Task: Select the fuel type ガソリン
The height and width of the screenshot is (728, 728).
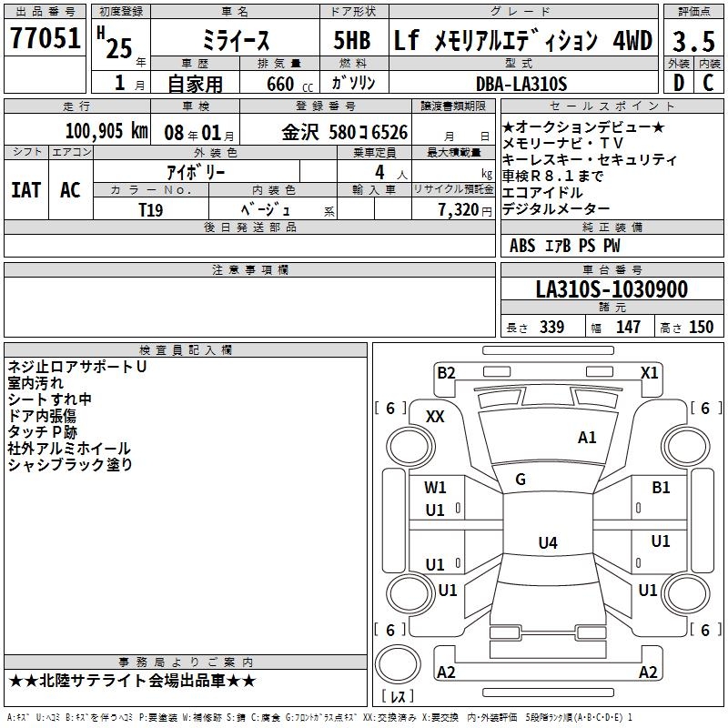Action: click(x=353, y=83)
